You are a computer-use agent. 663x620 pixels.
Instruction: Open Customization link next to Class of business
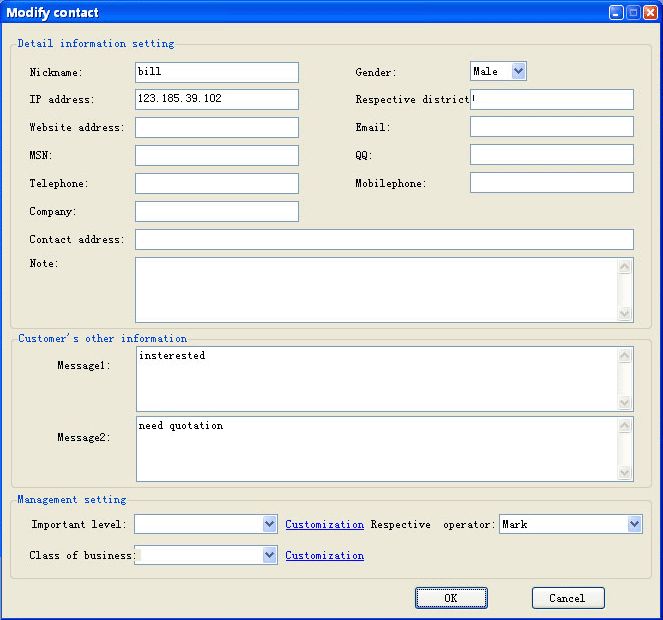(324, 555)
